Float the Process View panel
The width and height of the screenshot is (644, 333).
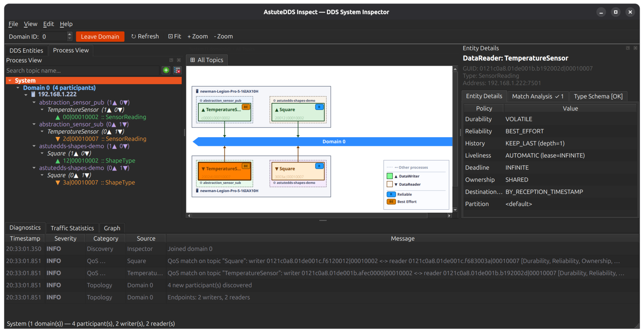[171, 60]
